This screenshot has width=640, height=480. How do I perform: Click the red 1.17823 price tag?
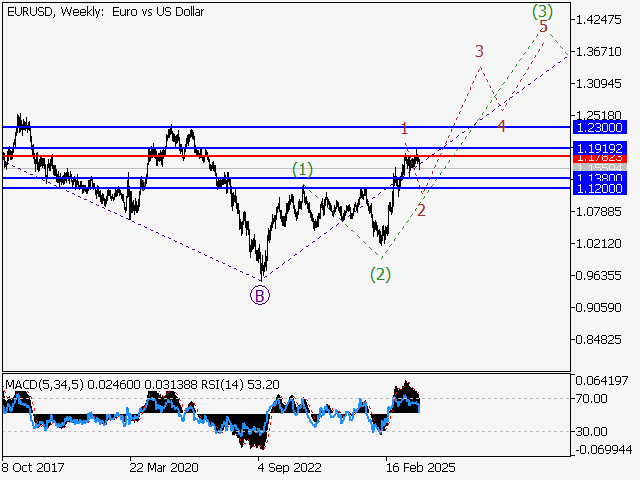[x=600, y=157]
